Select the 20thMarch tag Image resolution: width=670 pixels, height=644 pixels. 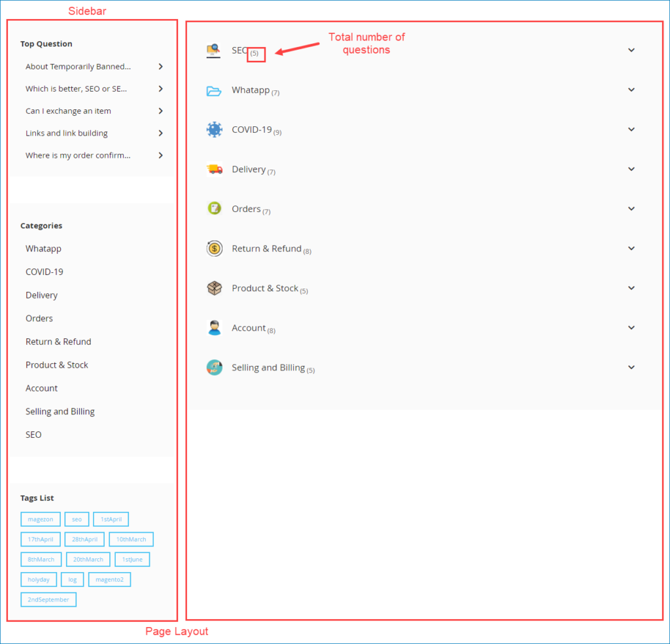pos(88,560)
